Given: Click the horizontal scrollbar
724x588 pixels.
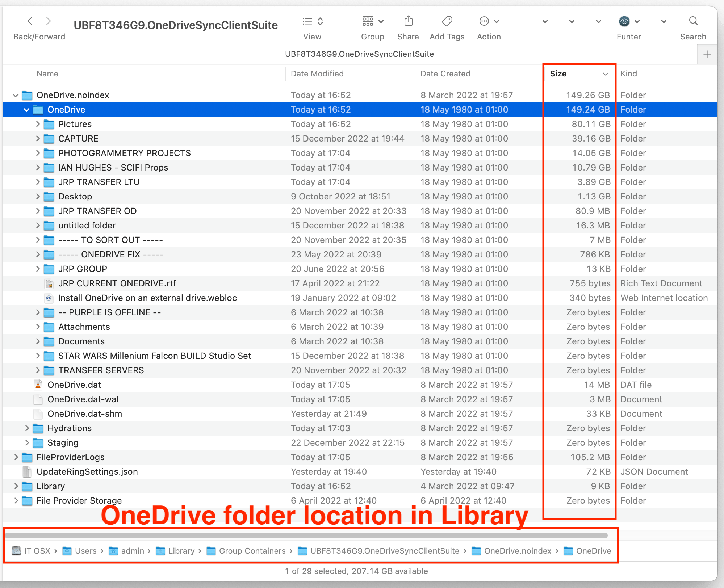Looking at the screenshot, I should [306, 535].
